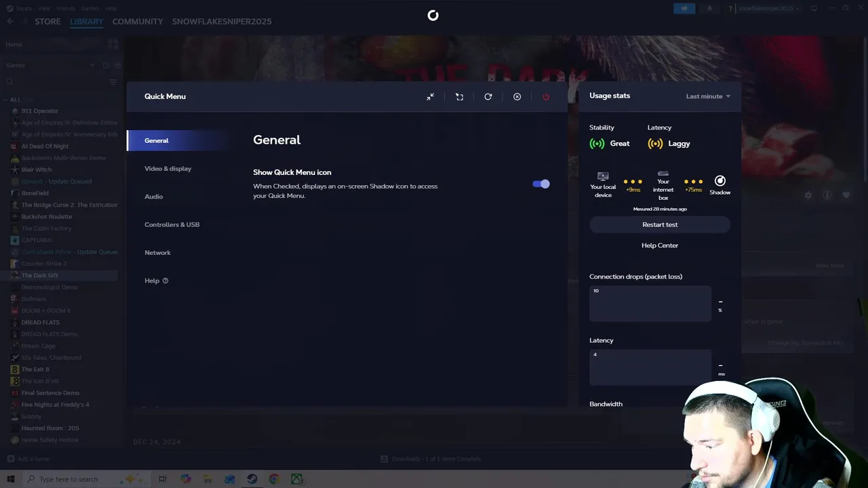Click the red power shutdown icon
The width and height of the screenshot is (868, 488).
click(546, 97)
